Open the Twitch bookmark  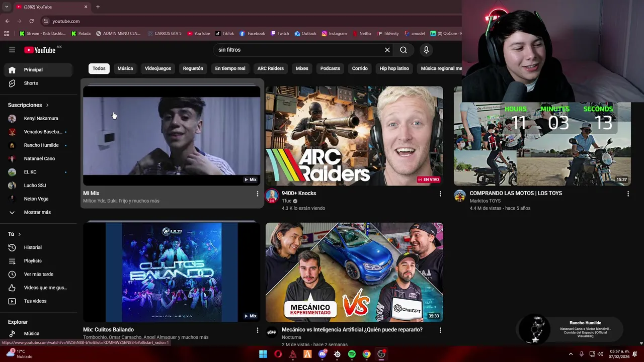point(280,34)
